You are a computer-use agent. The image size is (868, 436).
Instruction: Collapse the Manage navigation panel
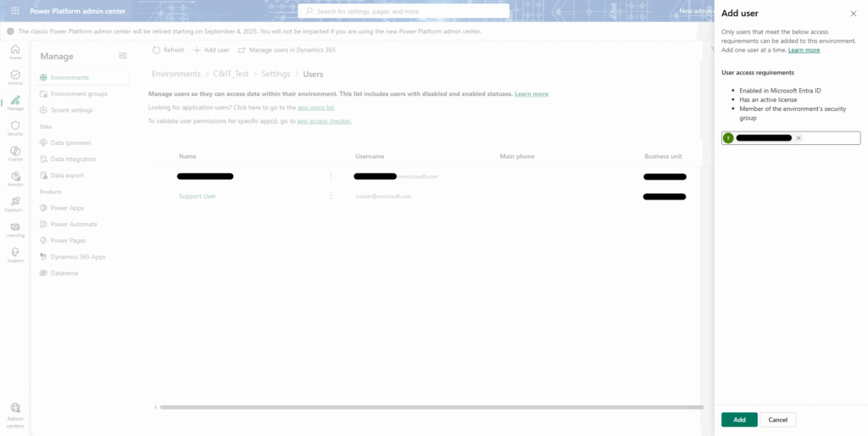pos(123,56)
